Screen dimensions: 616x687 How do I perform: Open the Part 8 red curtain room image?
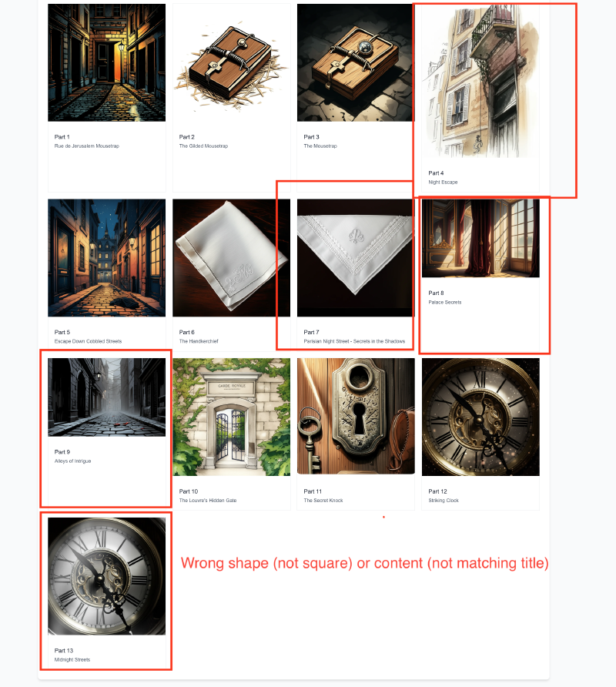(x=480, y=238)
